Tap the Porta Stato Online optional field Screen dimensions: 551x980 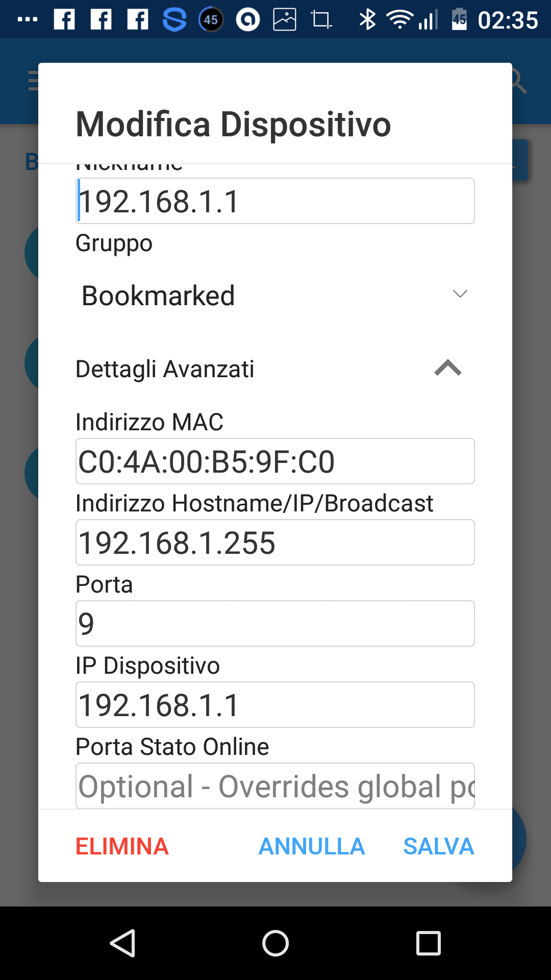[275, 786]
